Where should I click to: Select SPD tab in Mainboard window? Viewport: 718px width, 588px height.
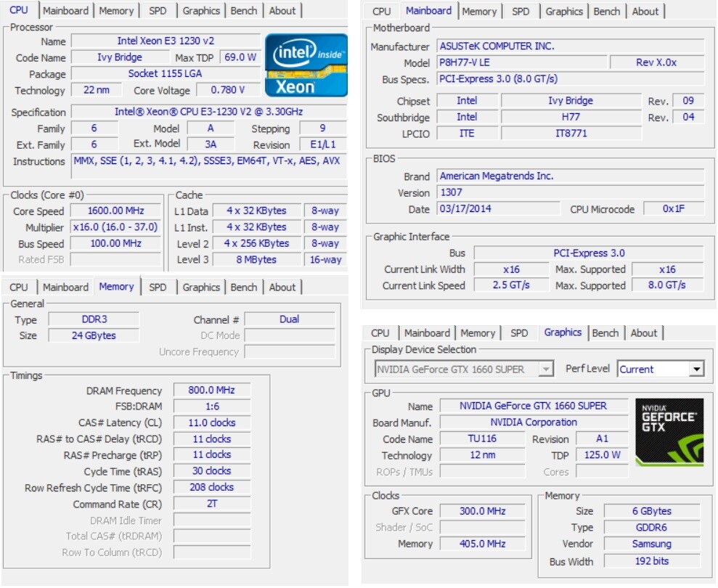[x=521, y=12]
